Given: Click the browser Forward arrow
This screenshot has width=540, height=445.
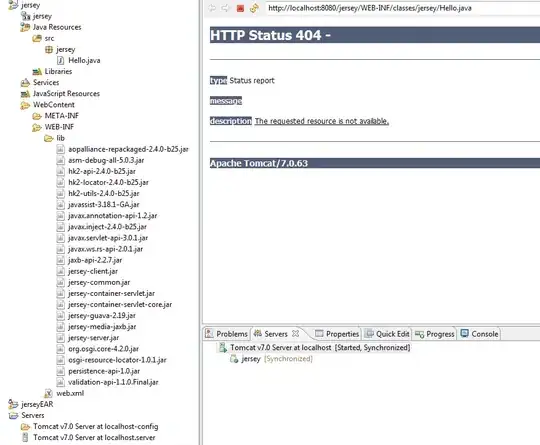Looking at the screenshot, I should tap(225, 8).
